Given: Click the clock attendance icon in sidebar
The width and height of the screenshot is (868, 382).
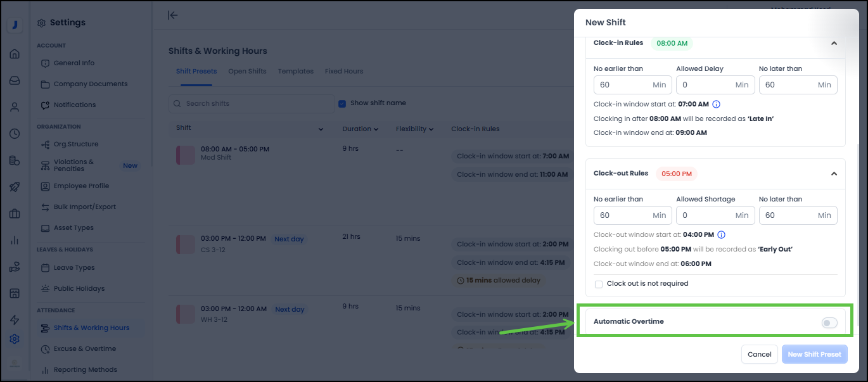Looking at the screenshot, I should click(x=14, y=134).
